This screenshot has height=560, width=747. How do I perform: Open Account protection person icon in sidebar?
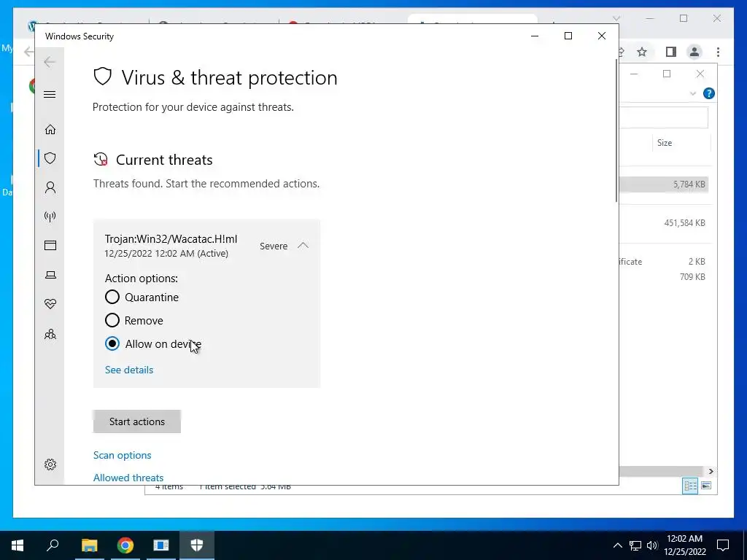pyautogui.click(x=50, y=187)
